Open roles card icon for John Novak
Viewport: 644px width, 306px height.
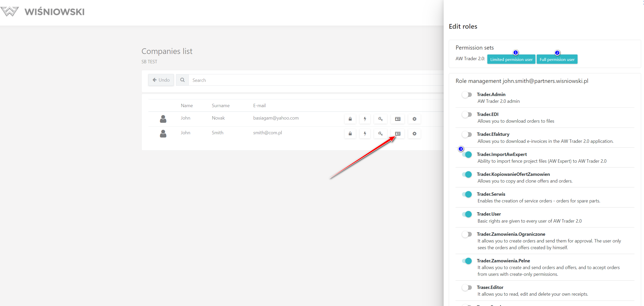pos(398,119)
